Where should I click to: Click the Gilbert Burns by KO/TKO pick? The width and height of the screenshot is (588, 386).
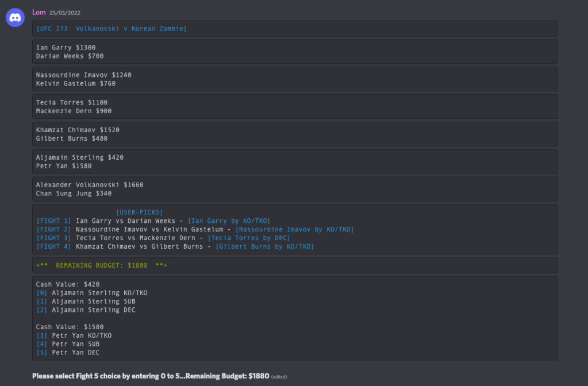(265, 246)
